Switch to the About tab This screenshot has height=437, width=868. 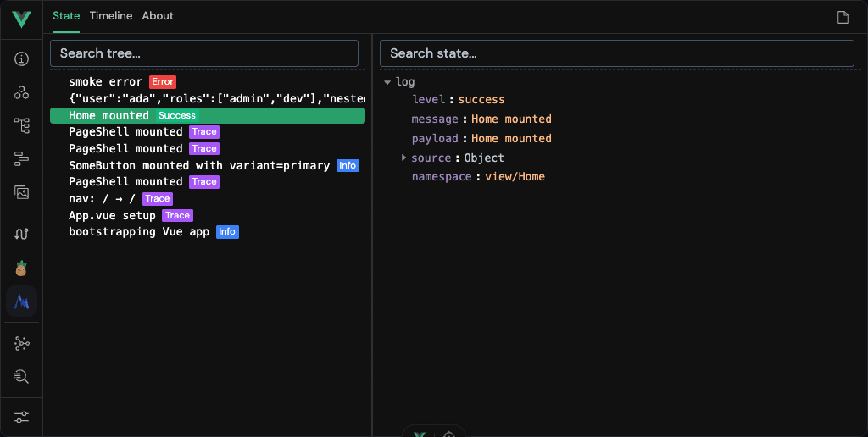tap(158, 16)
